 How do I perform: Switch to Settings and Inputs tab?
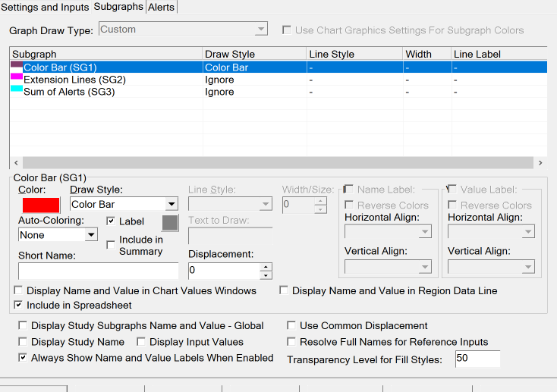(46, 7)
